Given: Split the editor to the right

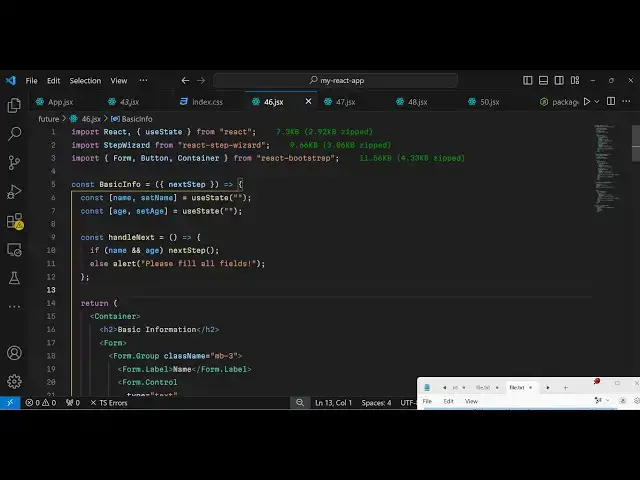Looking at the screenshot, I should 611,101.
